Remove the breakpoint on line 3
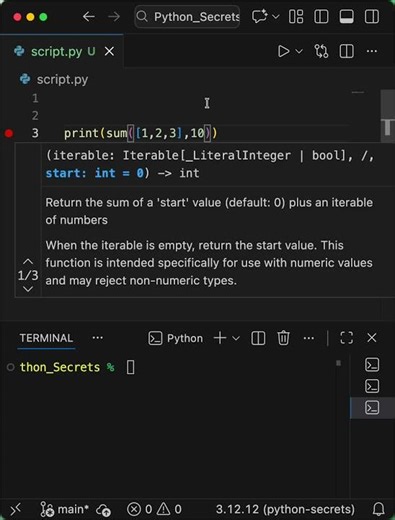395x520 pixels. click(9, 133)
